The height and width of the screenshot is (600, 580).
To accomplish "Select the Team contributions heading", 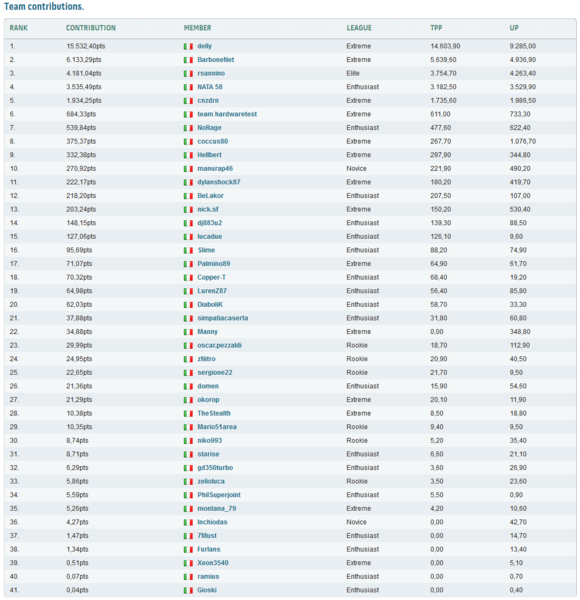I will (44, 7).
